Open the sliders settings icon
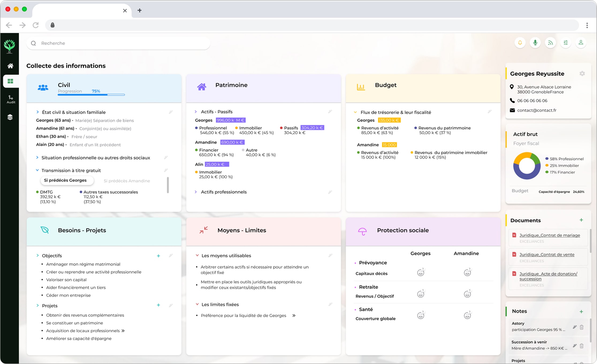 pyautogui.click(x=566, y=43)
